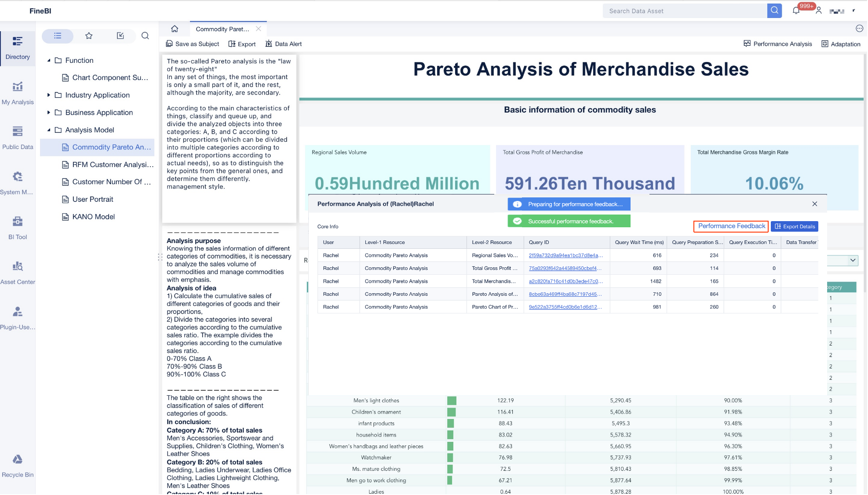Screen dimensions: 868x495
Task: Collapse the Function folder
Action: [49, 61]
